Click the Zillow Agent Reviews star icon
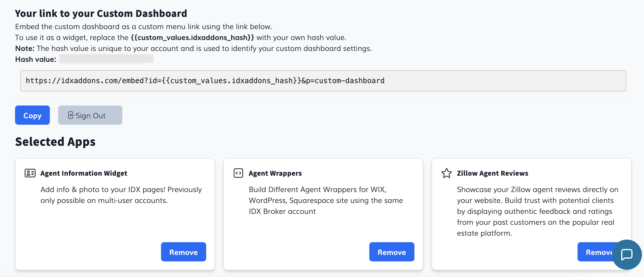The image size is (644, 277). 446,173
